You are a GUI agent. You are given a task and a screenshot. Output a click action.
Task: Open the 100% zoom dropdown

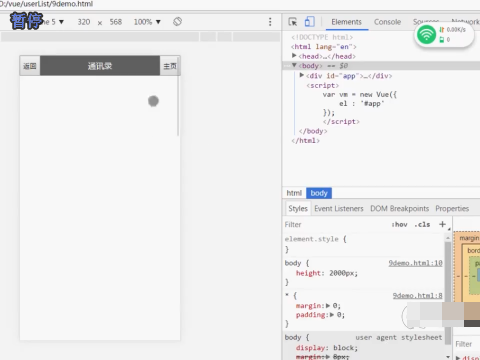tap(147, 22)
